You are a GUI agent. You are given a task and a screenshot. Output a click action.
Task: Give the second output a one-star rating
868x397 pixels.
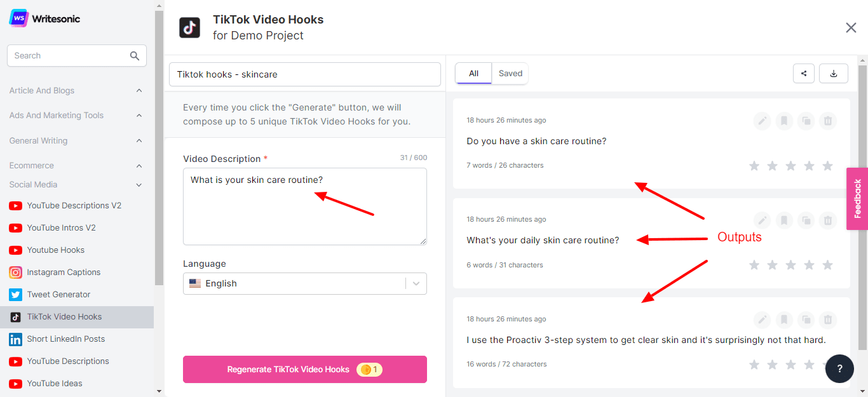pos(754,265)
